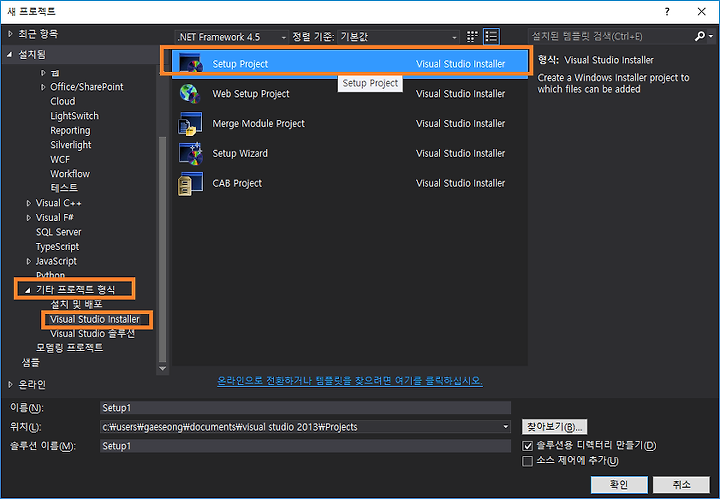Open the help question mark button

click(667, 11)
